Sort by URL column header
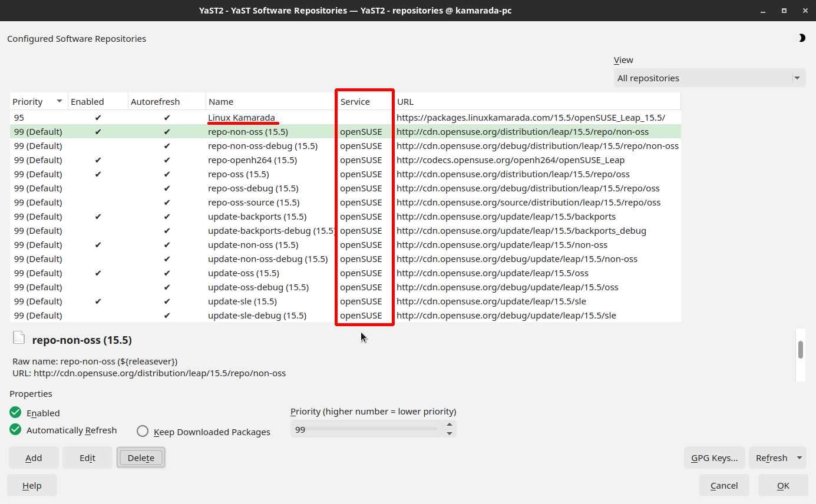Screen dimensions: 816x504 (x=537, y=101)
